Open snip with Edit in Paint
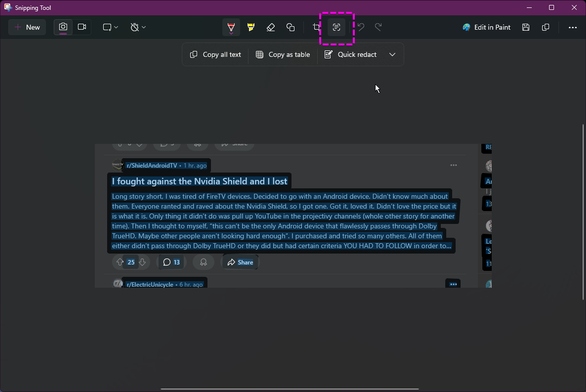The height and width of the screenshot is (392, 586). 486,27
